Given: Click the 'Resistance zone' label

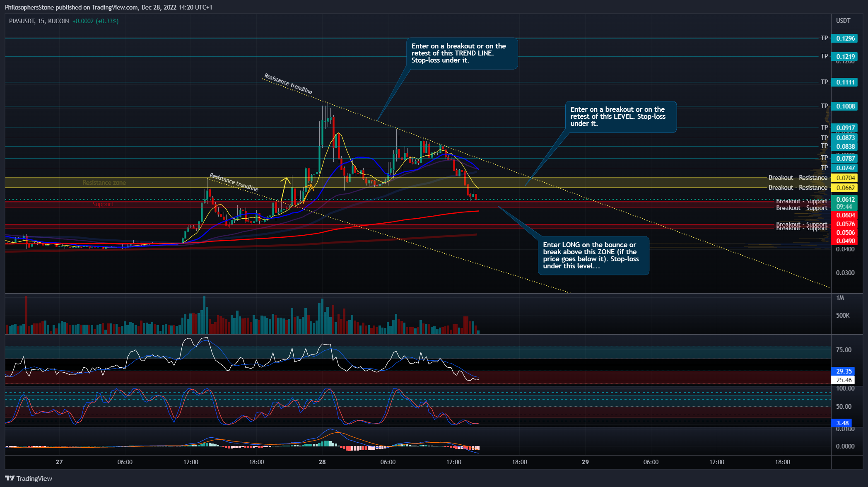Looking at the screenshot, I should point(104,183).
